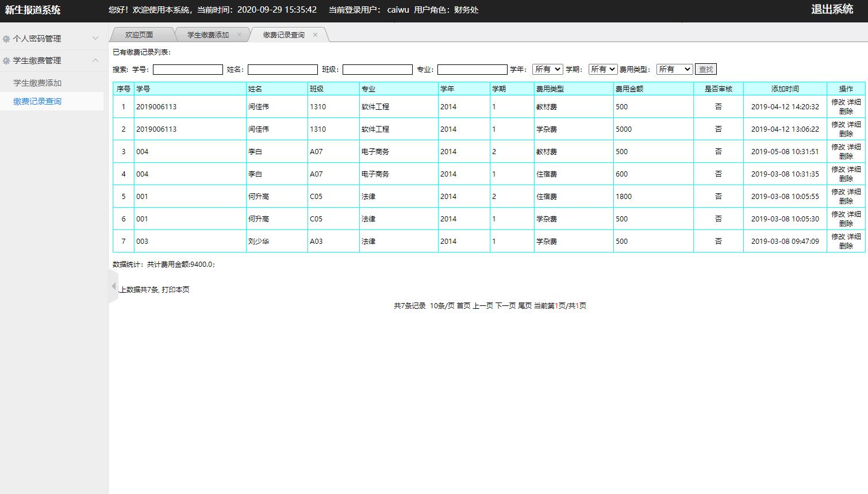Click 打印本页 to print the page

tap(175, 290)
